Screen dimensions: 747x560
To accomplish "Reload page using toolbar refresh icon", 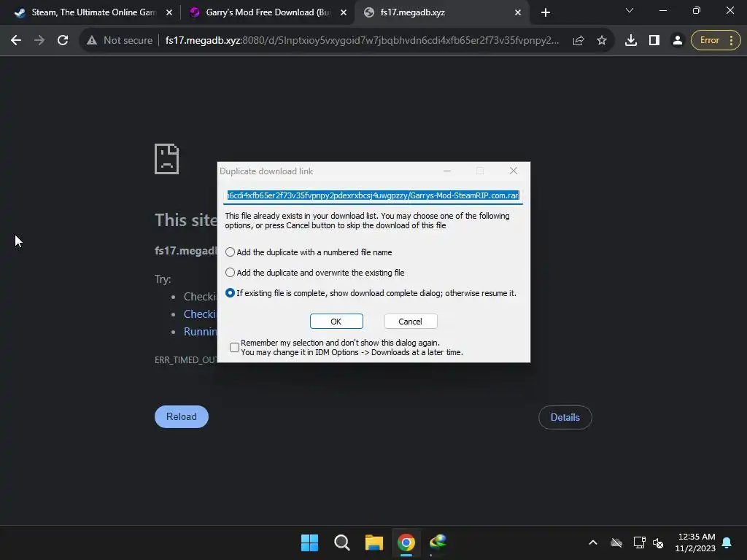I will [63, 41].
